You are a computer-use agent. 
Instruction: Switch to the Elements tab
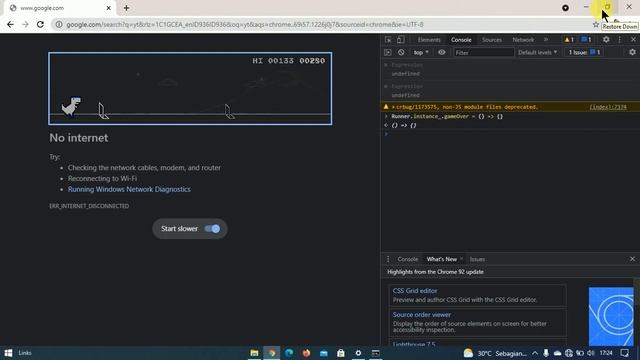pos(429,40)
